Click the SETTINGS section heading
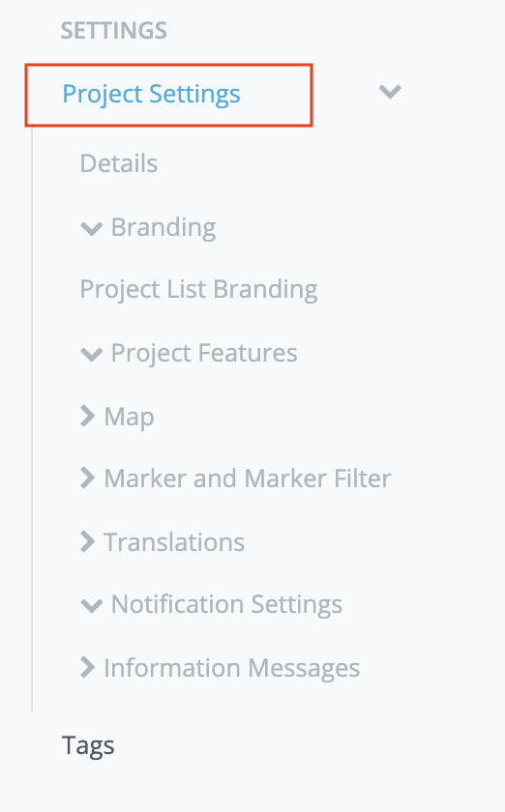 (114, 31)
